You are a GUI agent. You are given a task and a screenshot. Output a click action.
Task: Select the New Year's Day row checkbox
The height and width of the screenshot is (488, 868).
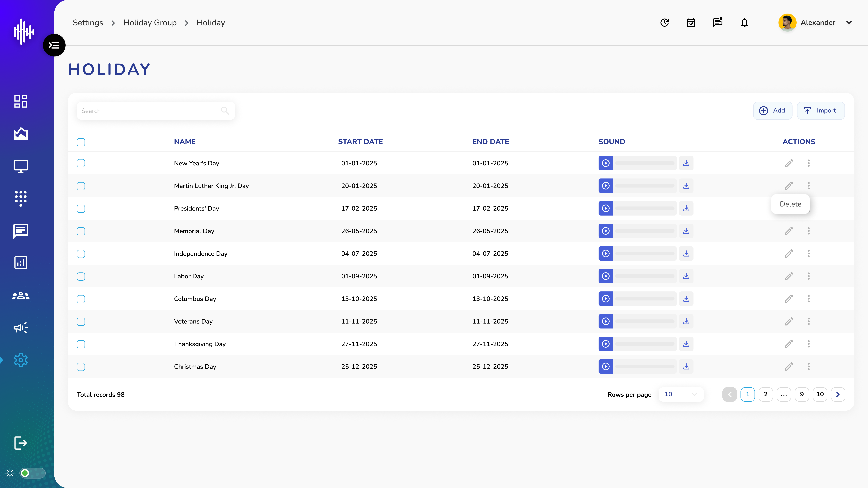81,163
